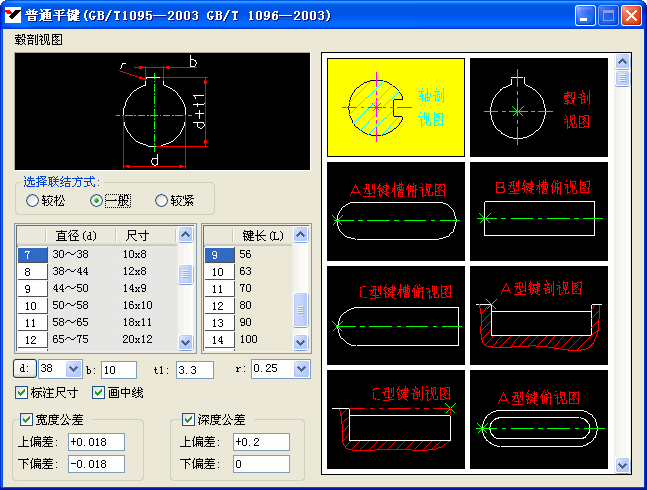Screen dimensions: 647x490
Task: Choose the 较紧 connection option
Action: pos(161,201)
